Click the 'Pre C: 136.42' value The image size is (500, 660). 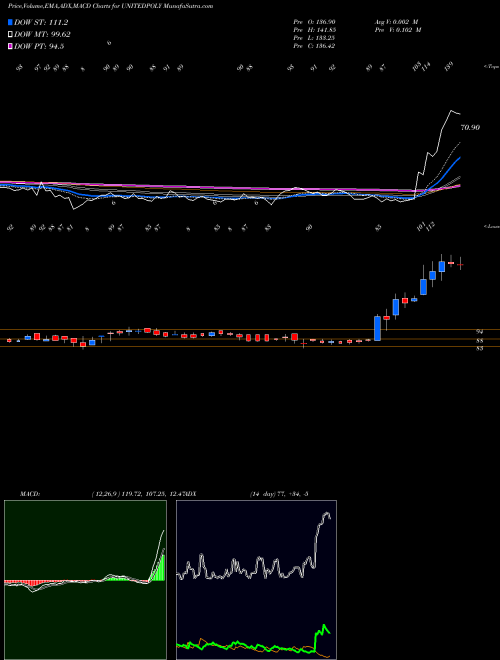pyautogui.click(x=314, y=46)
